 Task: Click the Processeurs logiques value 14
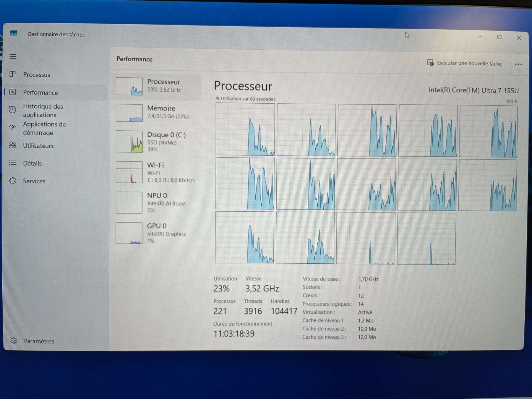(x=361, y=304)
